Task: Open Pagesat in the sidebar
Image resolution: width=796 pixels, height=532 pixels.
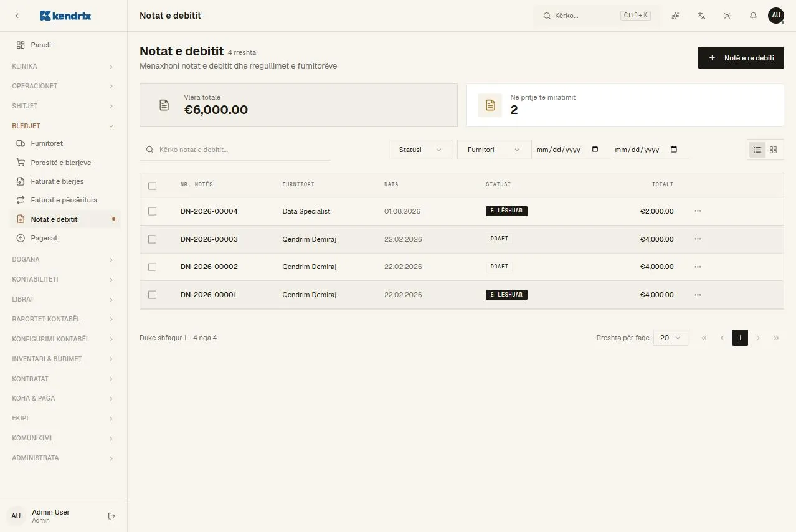Action: [x=66, y=238]
